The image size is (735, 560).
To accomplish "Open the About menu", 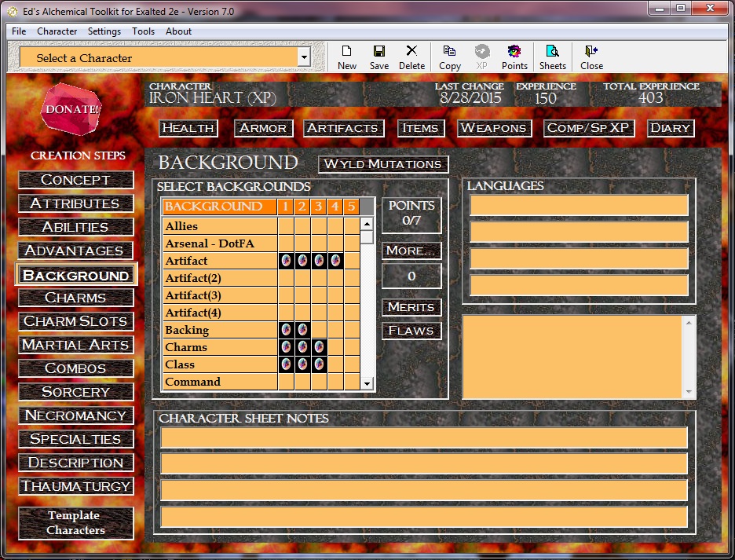I will point(178,31).
